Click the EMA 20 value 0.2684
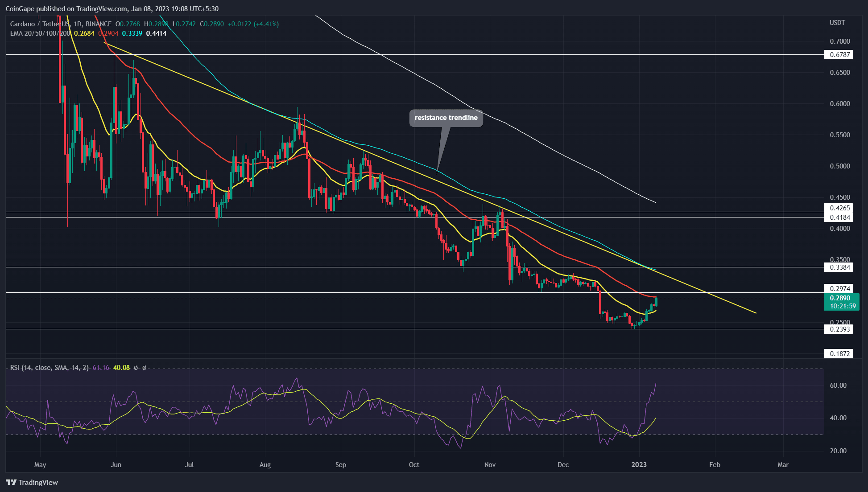Viewport: 868px width, 492px height. [x=84, y=33]
